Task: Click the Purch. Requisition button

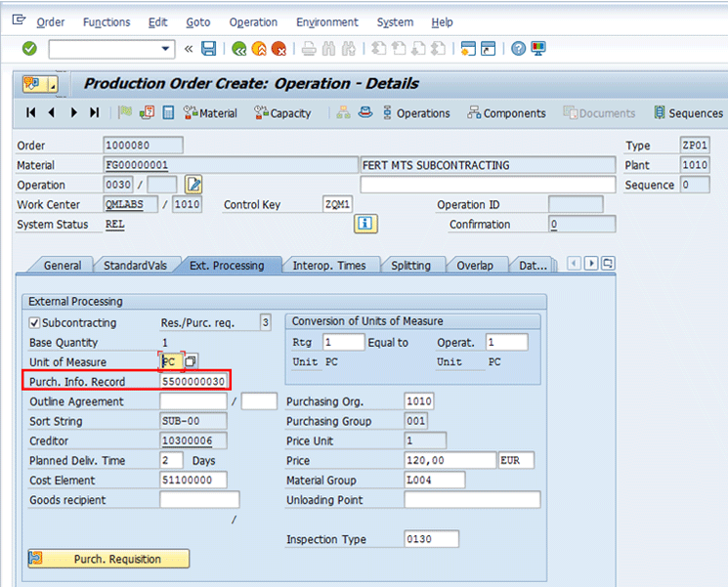Action: [x=108, y=559]
